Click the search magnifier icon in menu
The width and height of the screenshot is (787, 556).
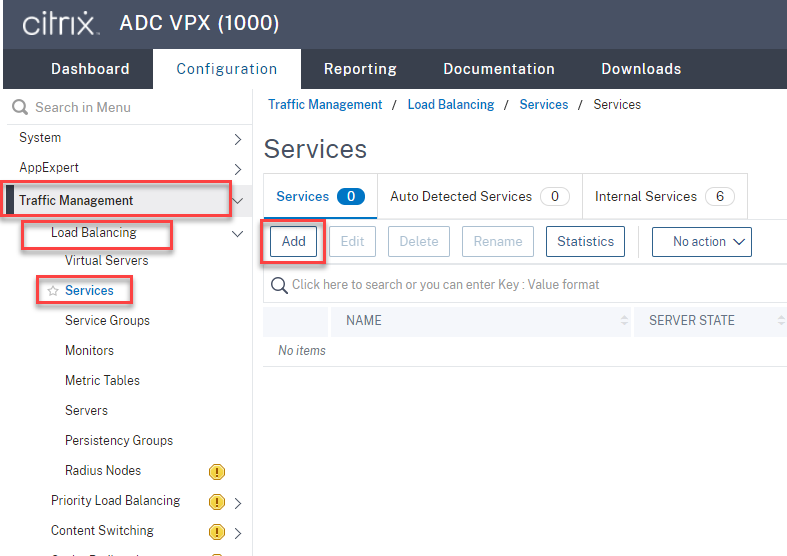coord(20,108)
